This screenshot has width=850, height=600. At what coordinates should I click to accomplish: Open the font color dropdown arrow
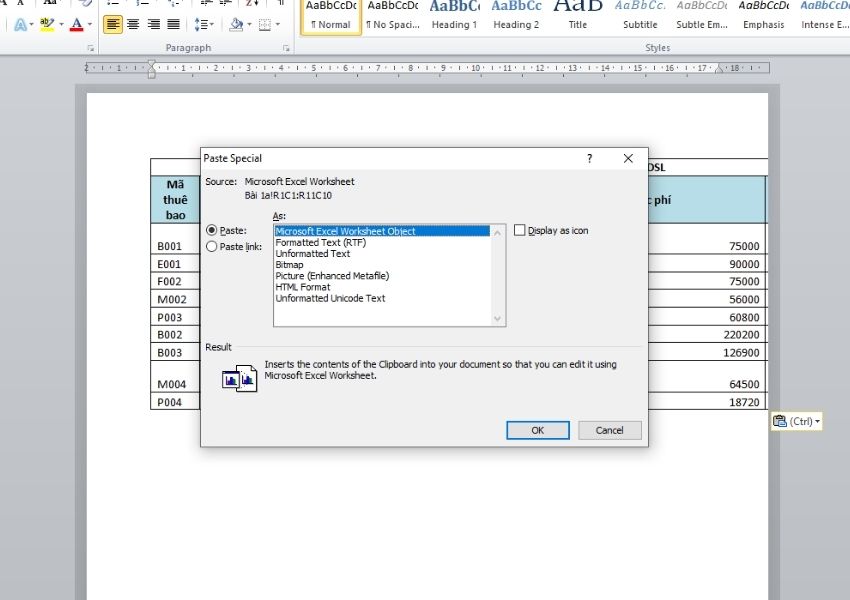89,24
